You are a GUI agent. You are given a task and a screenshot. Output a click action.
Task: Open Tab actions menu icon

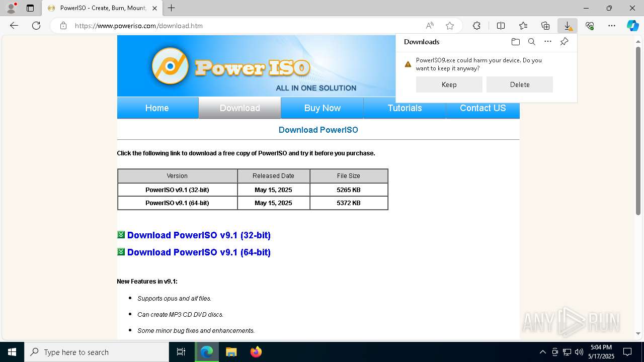click(30, 8)
